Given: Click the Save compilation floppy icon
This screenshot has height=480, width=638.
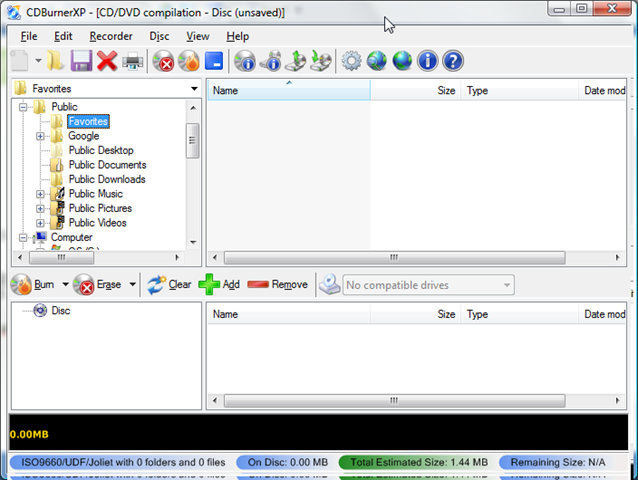Looking at the screenshot, I should [x=81, y=61].
